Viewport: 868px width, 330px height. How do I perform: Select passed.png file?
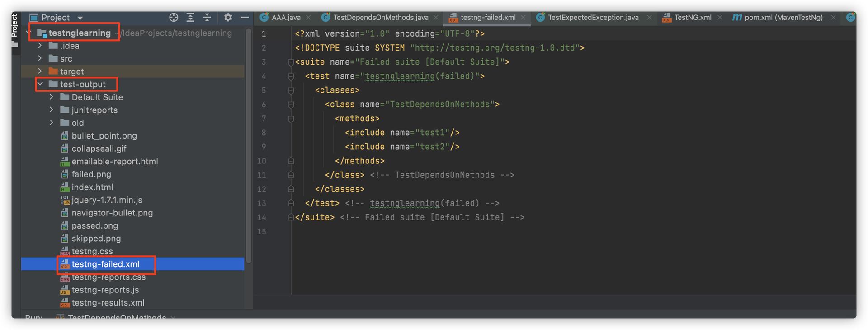point(94,225)
